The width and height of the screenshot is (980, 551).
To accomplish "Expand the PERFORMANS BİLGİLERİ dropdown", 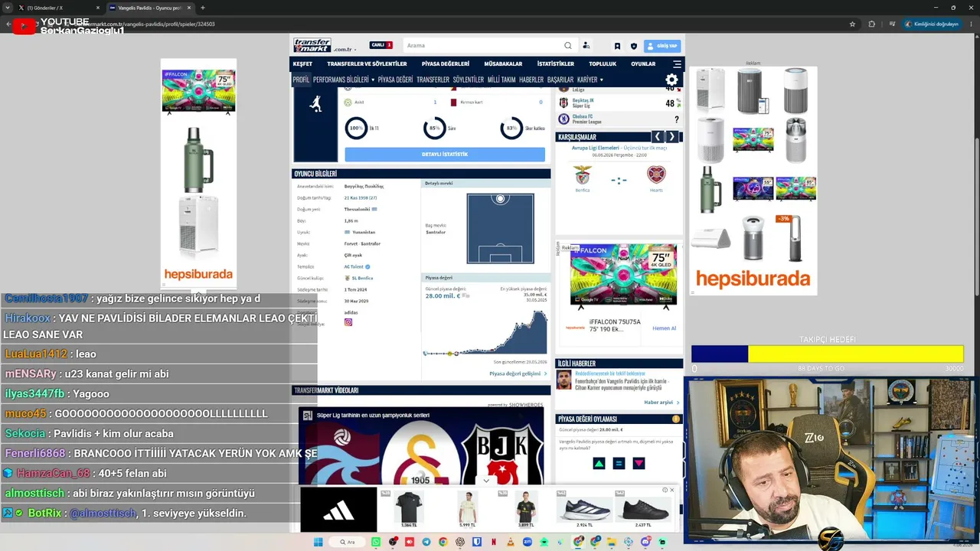I will (344, 80).
